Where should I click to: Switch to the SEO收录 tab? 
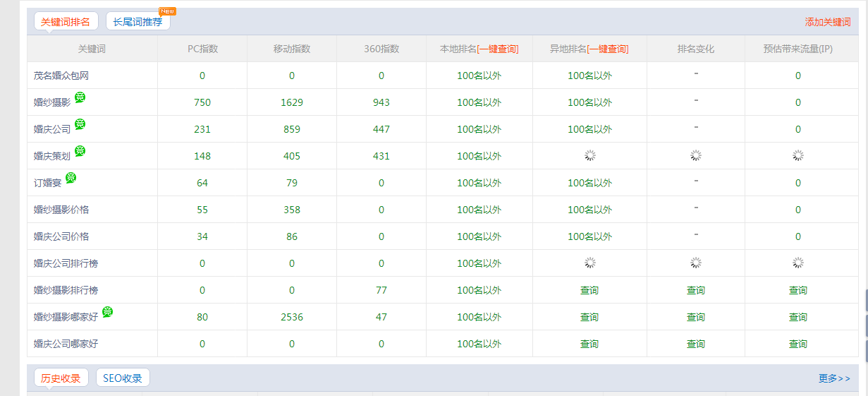[123, 378]
